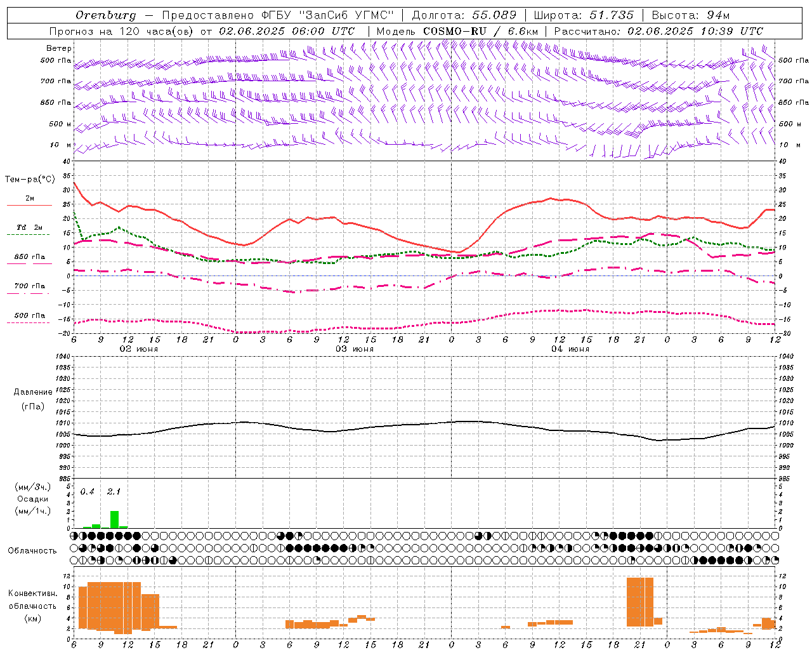Image resolution: width=812 pixels, height=650 pixels.
Task: Click left '10 м' wind level label
Action: coord(61,145)
